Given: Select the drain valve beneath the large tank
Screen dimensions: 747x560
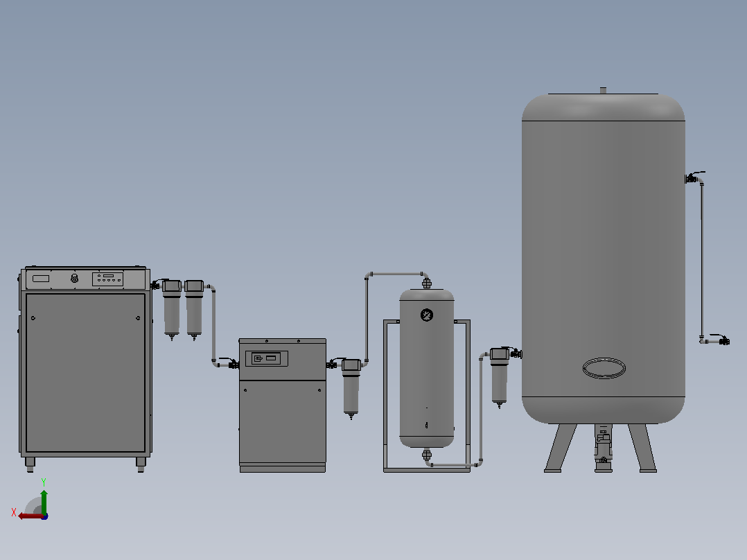Looking at the screenshot, I should [603, 448].
